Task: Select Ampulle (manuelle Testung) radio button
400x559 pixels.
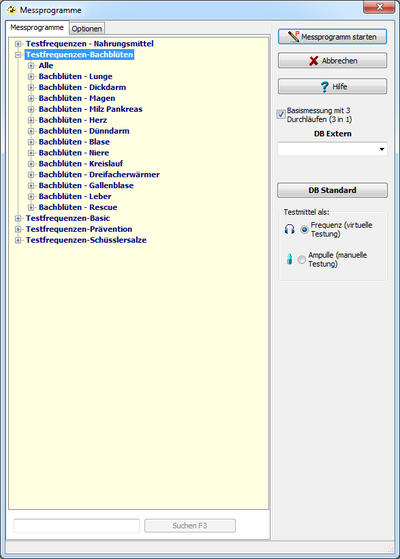Action: click(x=302, y=260)
